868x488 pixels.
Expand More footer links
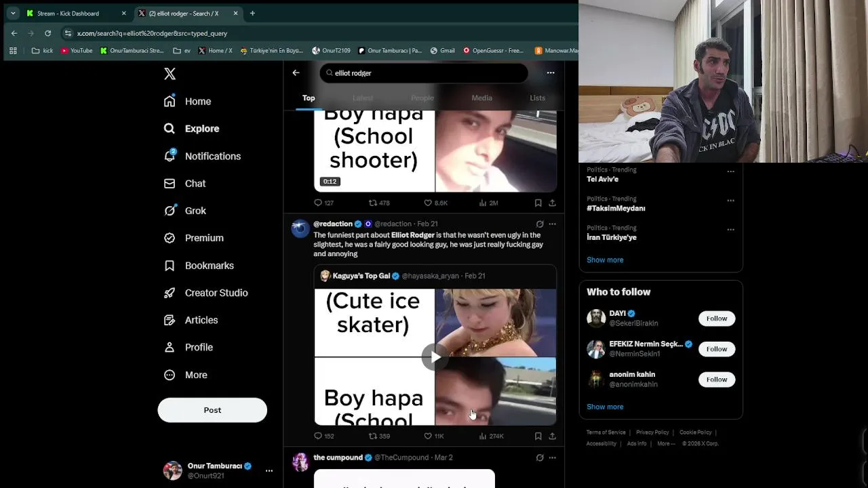coord(666,443)
